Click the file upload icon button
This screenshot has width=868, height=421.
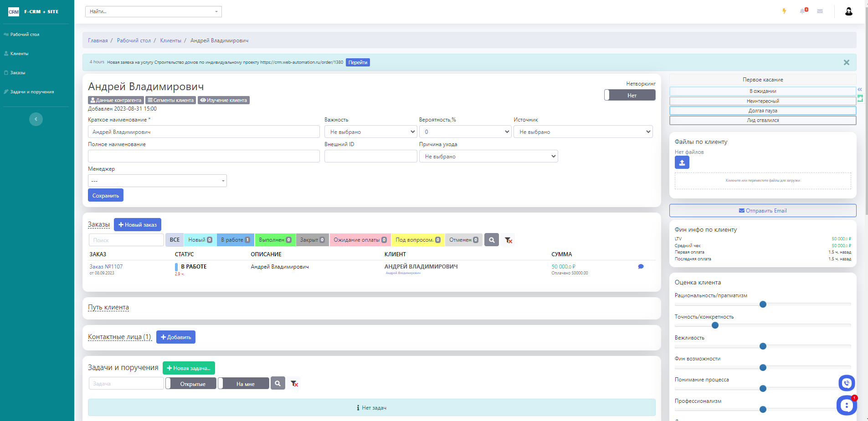[682, 162]
